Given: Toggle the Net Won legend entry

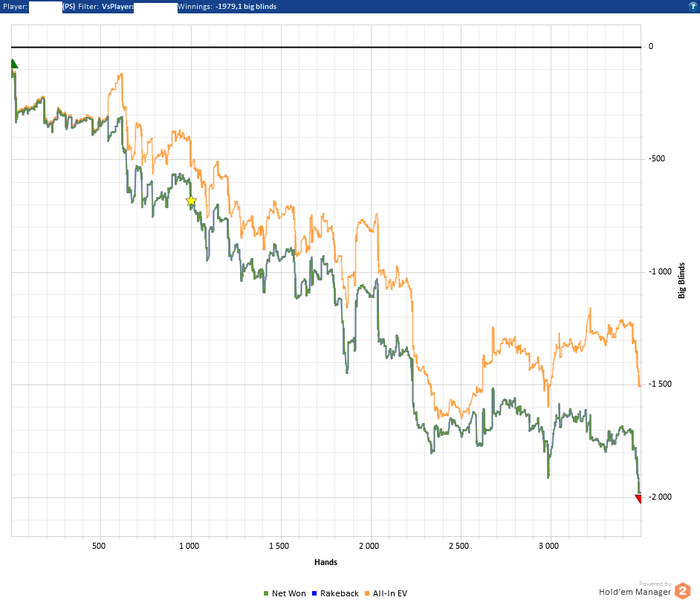Looking at the screenshot, I should coord(285,593).
